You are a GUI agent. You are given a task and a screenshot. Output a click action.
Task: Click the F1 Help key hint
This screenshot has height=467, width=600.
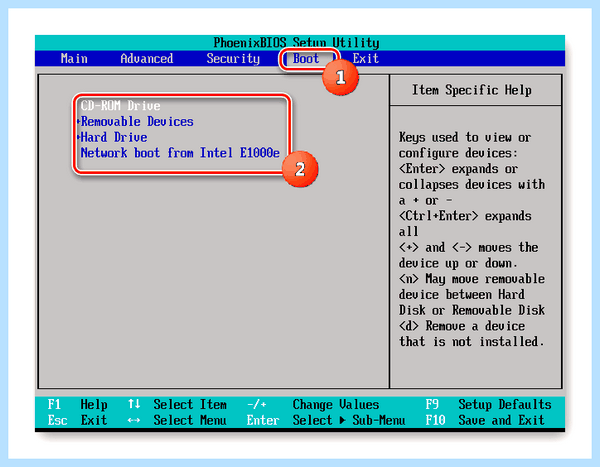(x=78, y=404)
